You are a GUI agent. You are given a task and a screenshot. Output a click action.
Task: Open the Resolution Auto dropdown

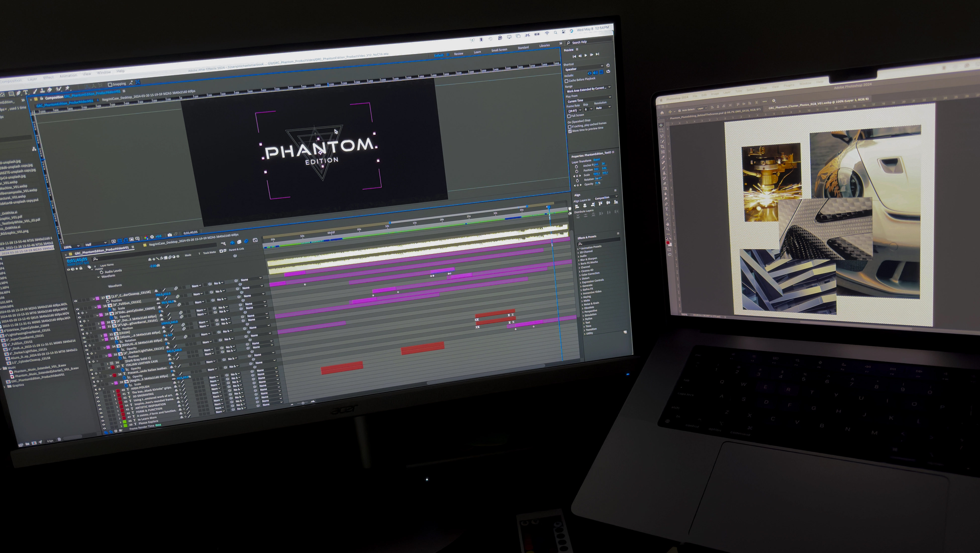click(603, 108)
